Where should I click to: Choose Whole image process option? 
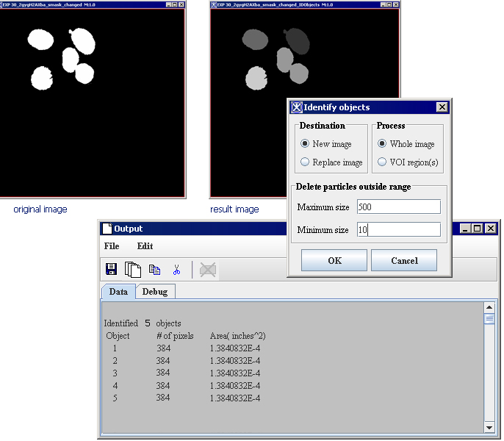pyautogui.click(x=382, y=144)
